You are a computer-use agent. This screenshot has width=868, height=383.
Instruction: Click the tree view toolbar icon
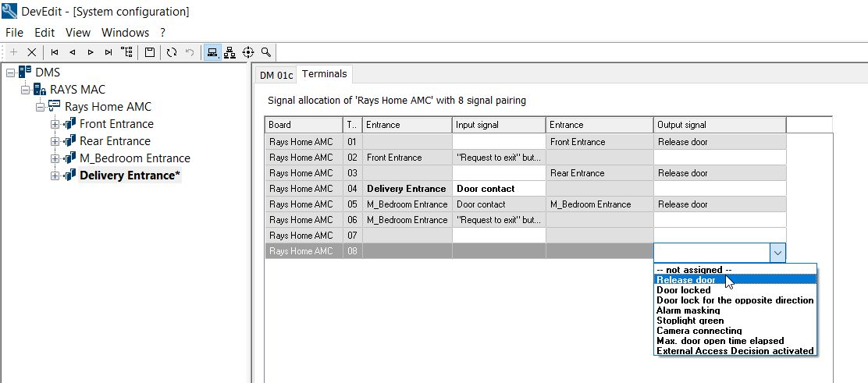pyautogui.click(x=126, y=52)
